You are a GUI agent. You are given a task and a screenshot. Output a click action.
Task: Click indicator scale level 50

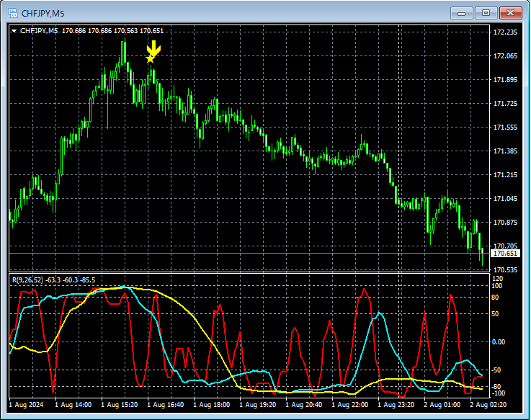pos(495,314)
